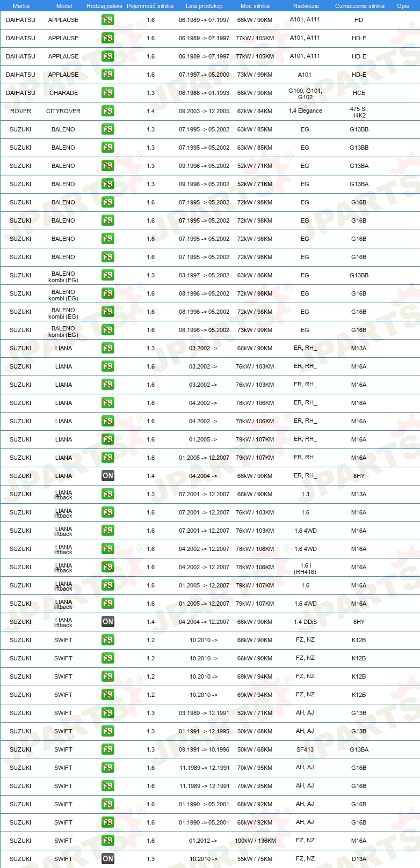Select petrol icon for DAIHATSU APPLAUSE HD engine row
The image size is (420, 868).
pos(108,20)
